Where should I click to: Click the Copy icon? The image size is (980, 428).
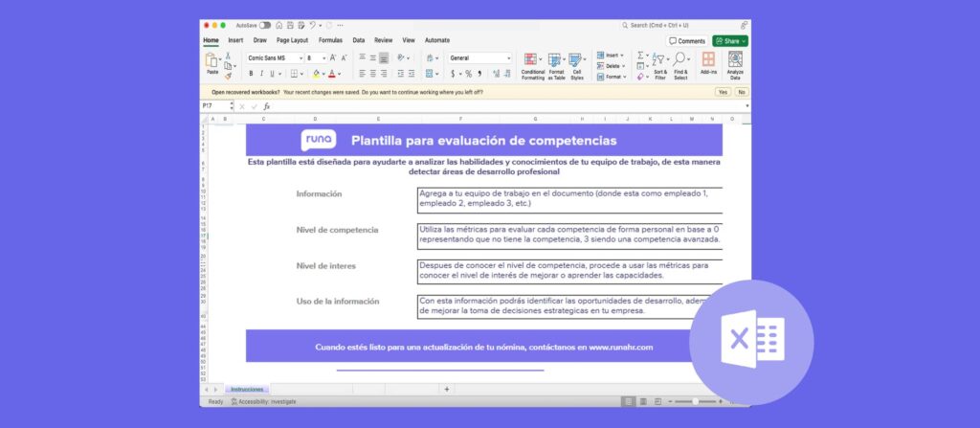tap(228, 66)
